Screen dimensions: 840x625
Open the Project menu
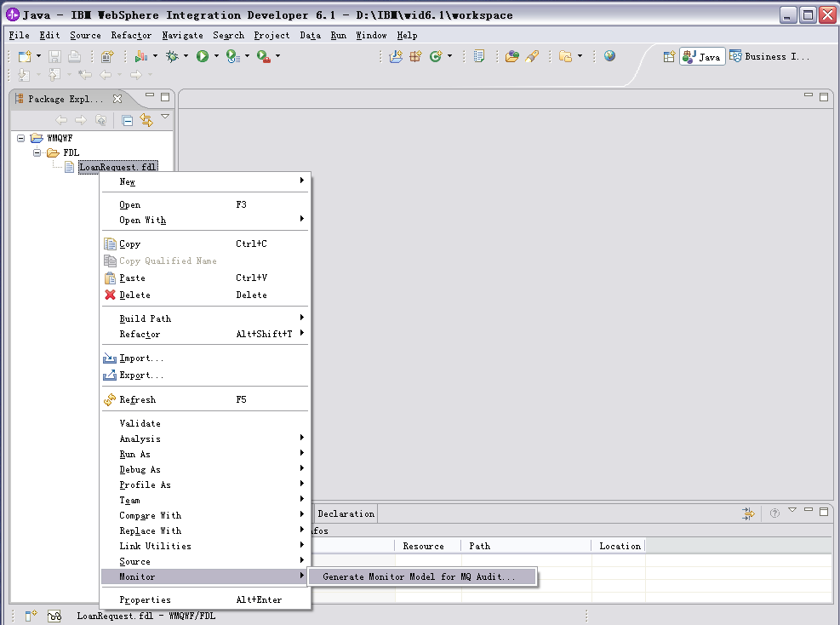click(x=271, y=36)
